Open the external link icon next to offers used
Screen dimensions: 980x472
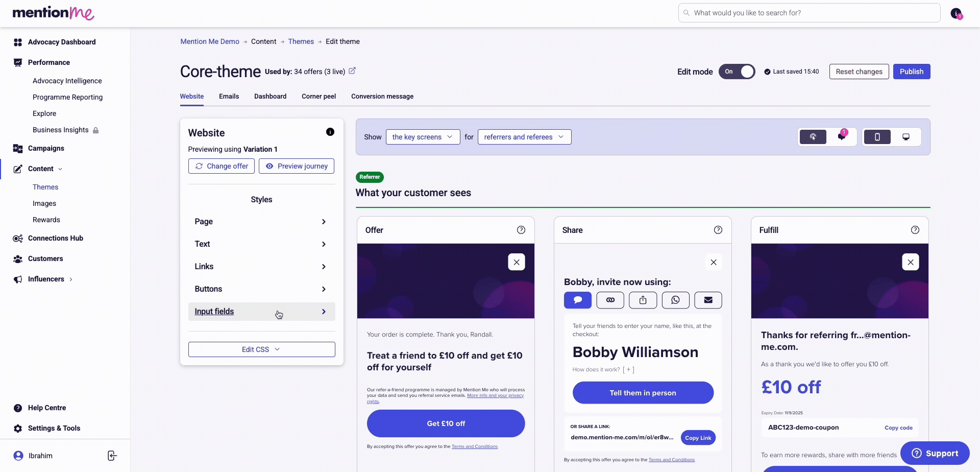tap(352, 71)
